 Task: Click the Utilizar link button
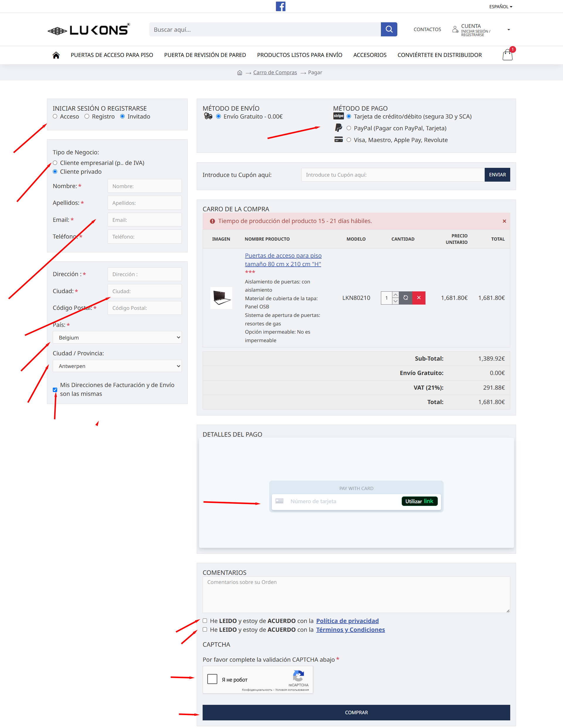click(419, 501)
